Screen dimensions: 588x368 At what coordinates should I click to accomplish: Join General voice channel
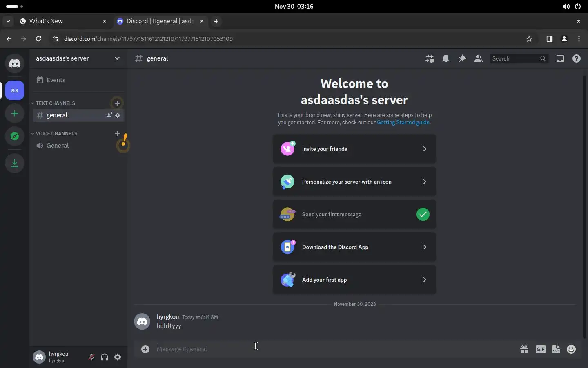click(78, 146)
